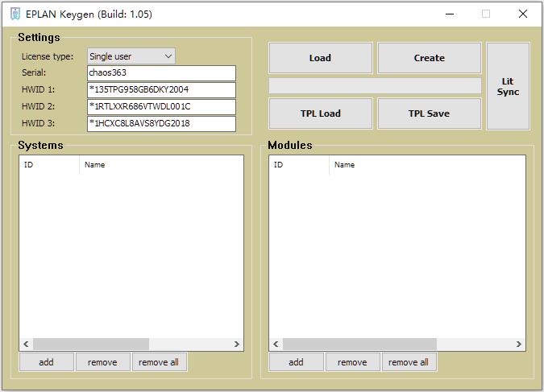Click the remove all button under Systems
The height and width of the screenshot is (392, 544).
tap(159, 362)
